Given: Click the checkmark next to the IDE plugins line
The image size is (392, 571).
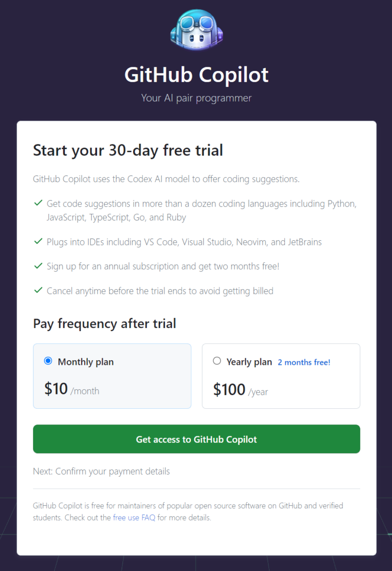Looking at the screenshot, I should [x=38, y=242].
